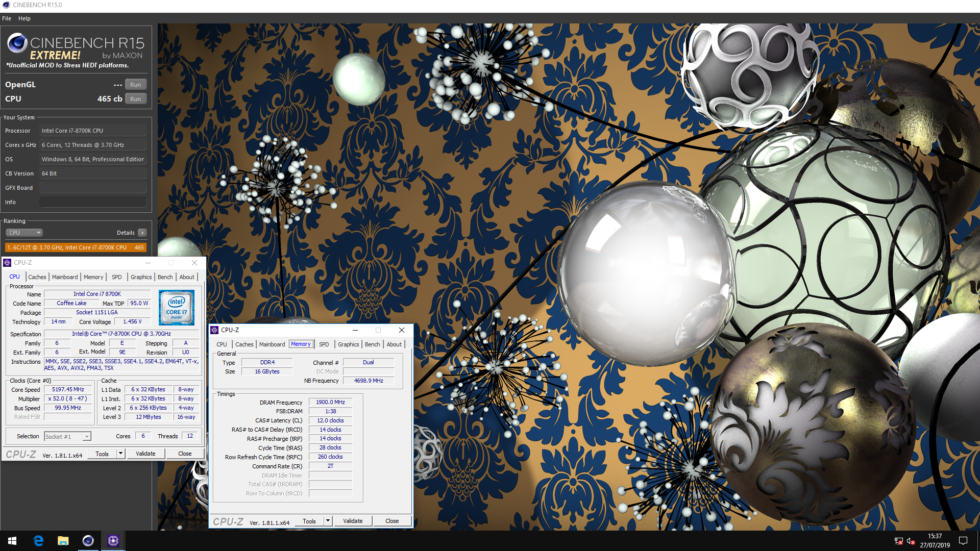
Task: Open About tab in right CPU-Z window
Action: 394,344
